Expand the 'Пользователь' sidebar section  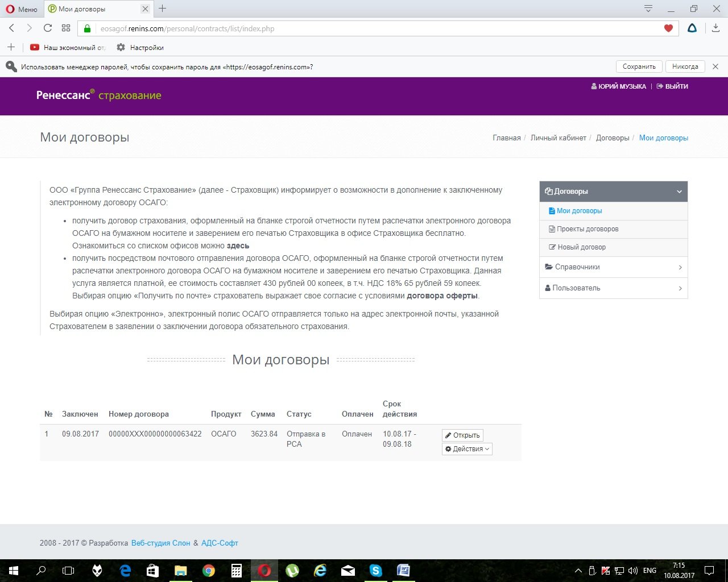(x=613, y=288)
